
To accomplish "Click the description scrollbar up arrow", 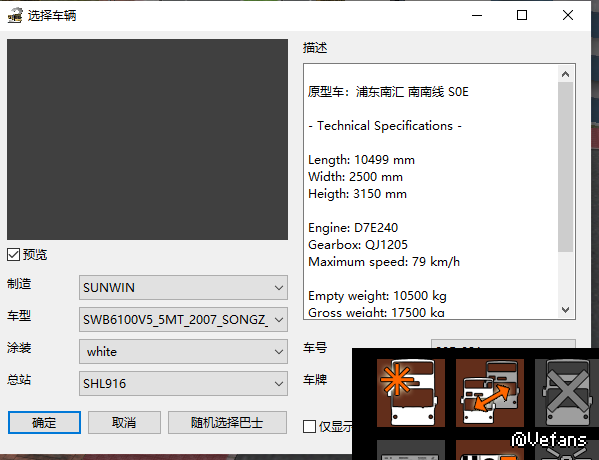I will tap(566, 74).
